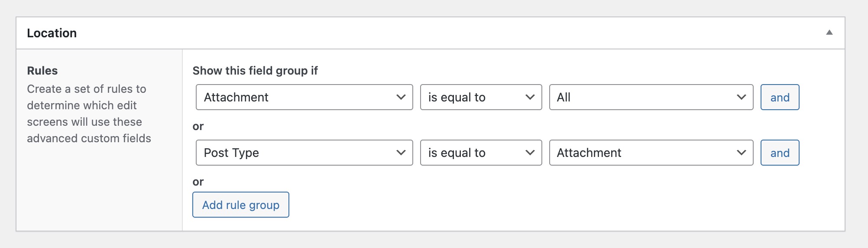This screenshot has height=248, width=868.
Task: Click the chevron arrow on the Post Type dropdown
Action: point(401,153)
